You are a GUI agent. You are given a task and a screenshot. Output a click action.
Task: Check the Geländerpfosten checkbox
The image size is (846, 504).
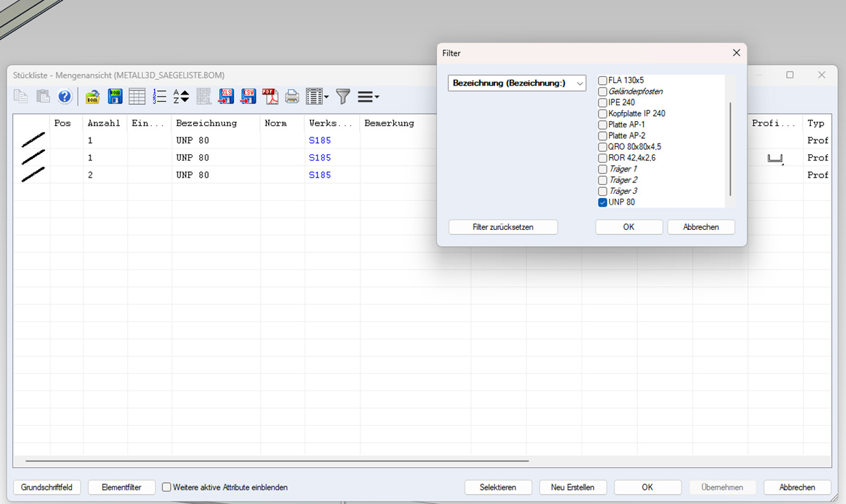(x=603, y=92)
